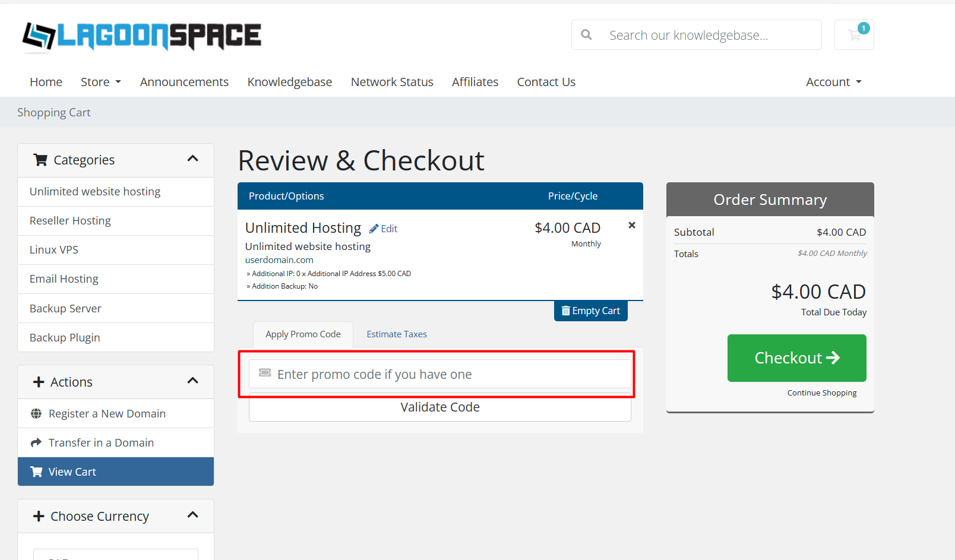Select the Apply Promo Code tab
This screenshot has height=560, width=955.
click(303, 334)
